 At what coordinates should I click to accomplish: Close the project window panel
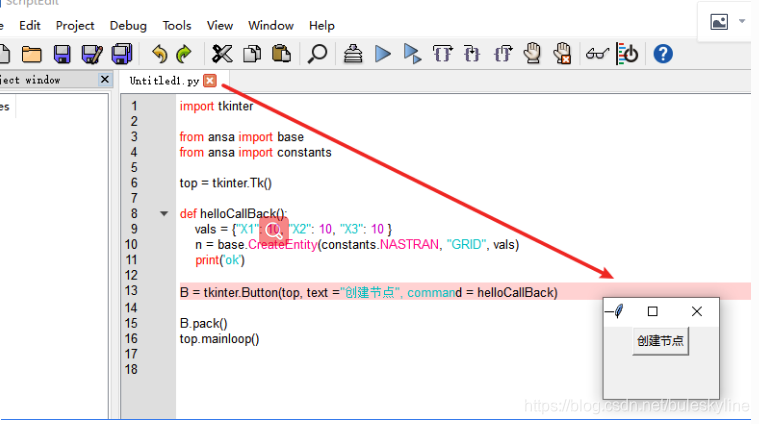(105, 79)
